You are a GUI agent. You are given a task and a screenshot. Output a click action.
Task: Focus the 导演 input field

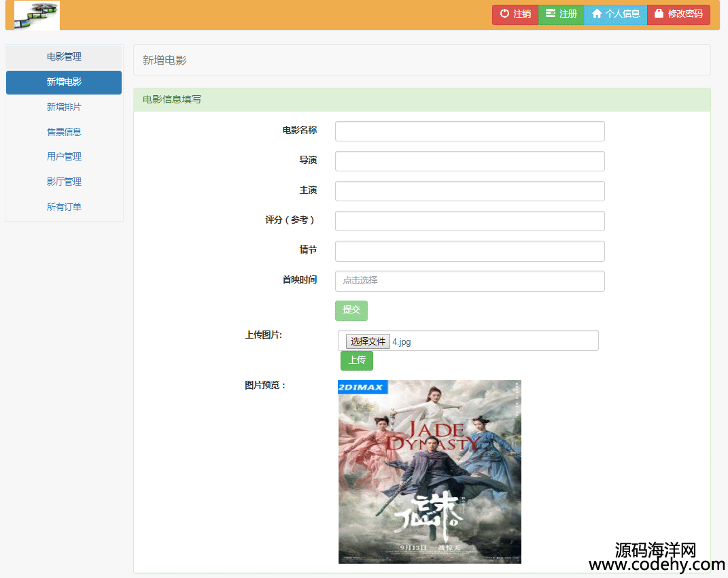470,161
